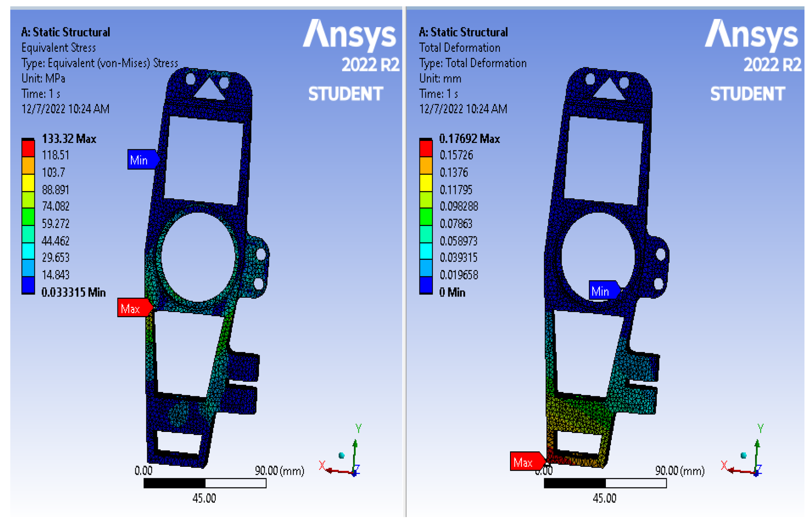Click the Total Deformation title text
This screenshot has width=812, height=523.
460,48
